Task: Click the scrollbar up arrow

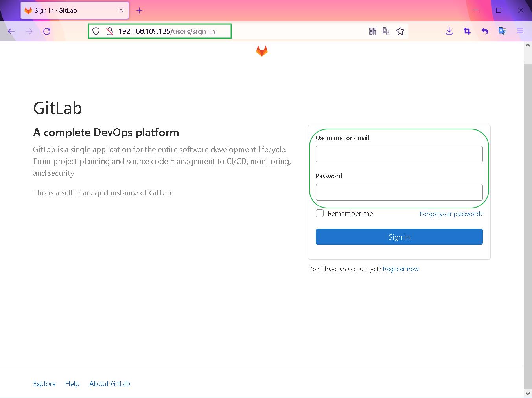Action: [x=528, y=45]
